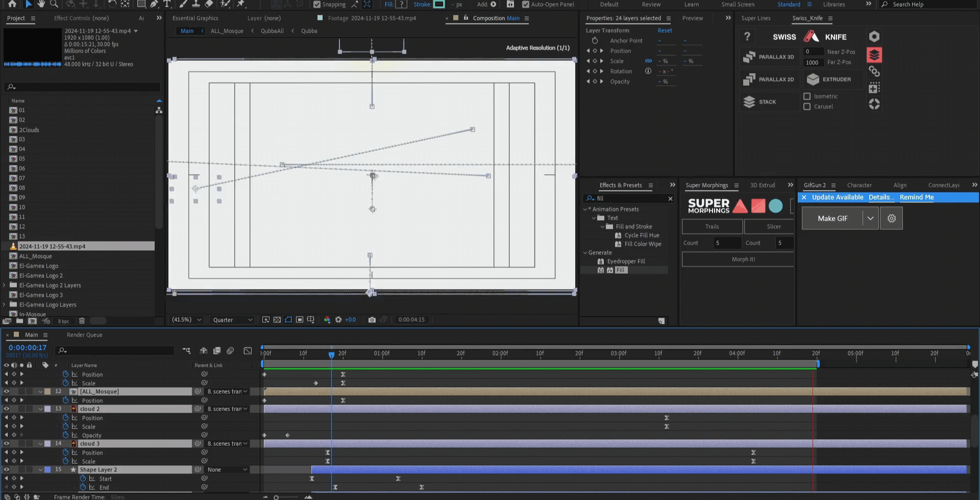Enable the Isometric checkbox
980x500 pixels.
[x=807, y=96]
